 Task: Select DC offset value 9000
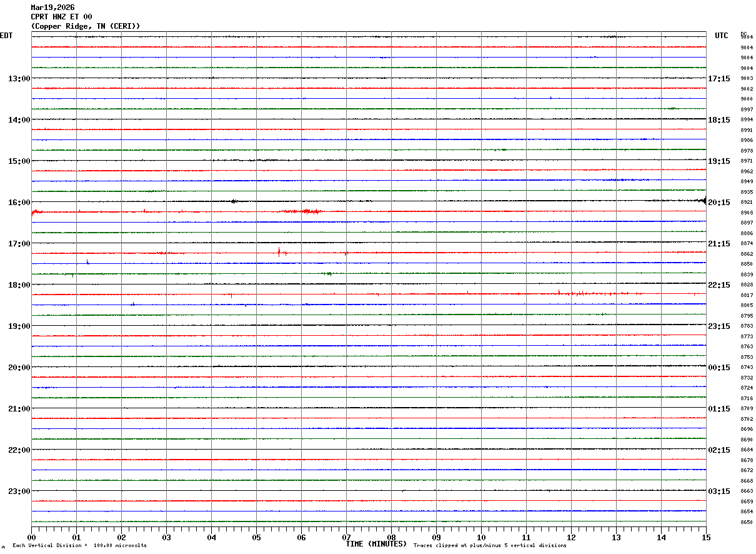(x=747, y=99)
